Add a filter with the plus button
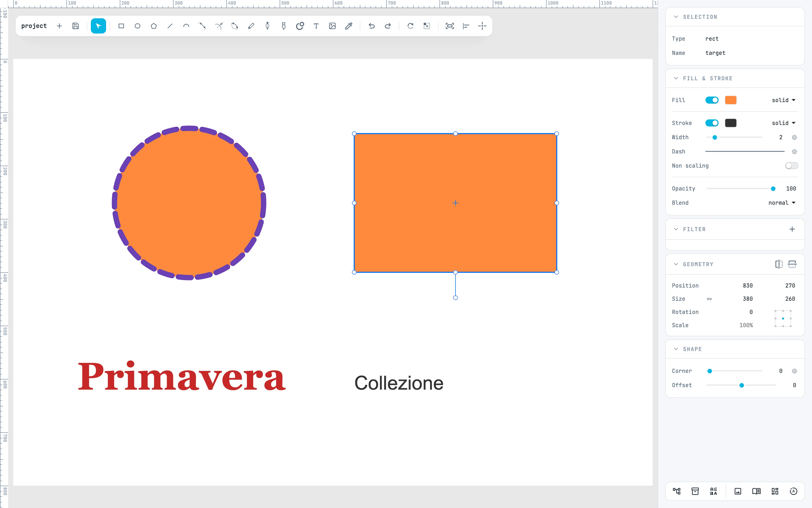Viewport: 812px width, 508px height. point(792,229)
